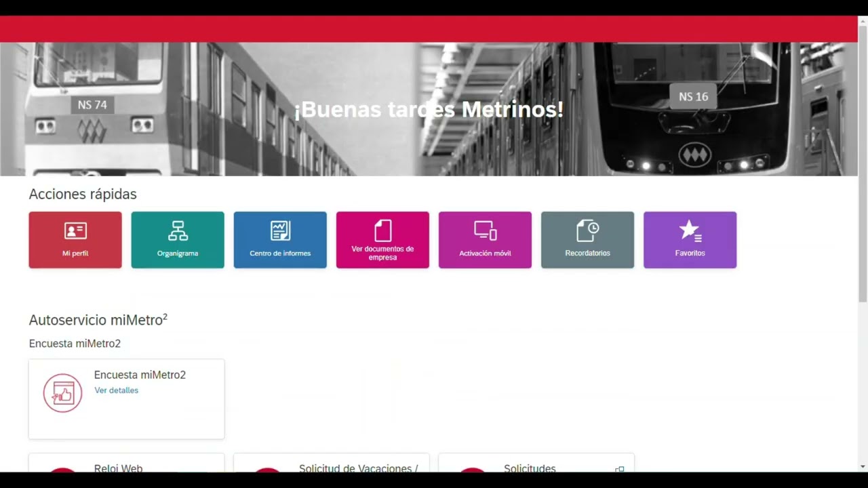Open the Organigrama tile
The width and height of the screenshot is (868, 488).
pyautogui.click(x=178, y=240)
